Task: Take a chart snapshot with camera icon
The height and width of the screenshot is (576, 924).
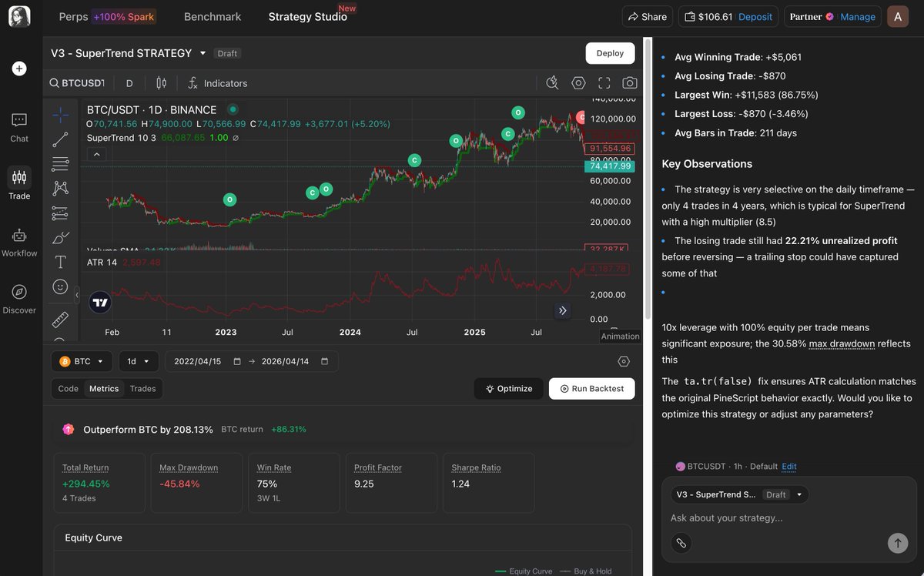Action: [x=629, y=83]
